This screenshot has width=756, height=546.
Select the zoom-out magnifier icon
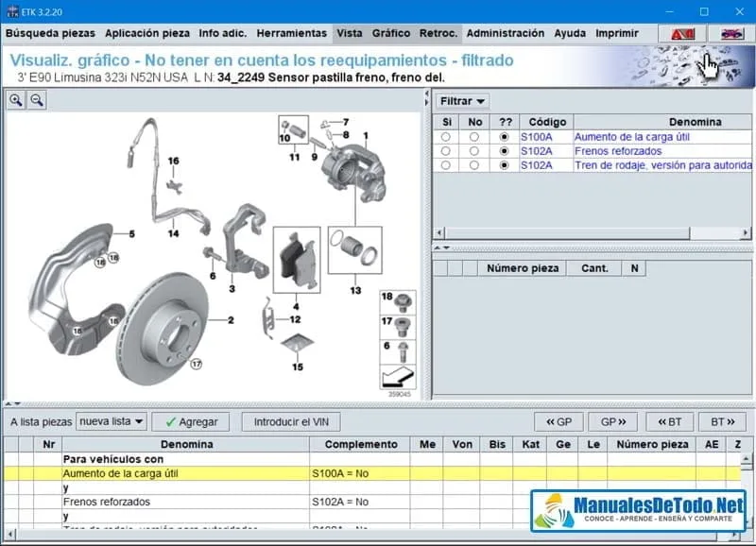[35, 99]
